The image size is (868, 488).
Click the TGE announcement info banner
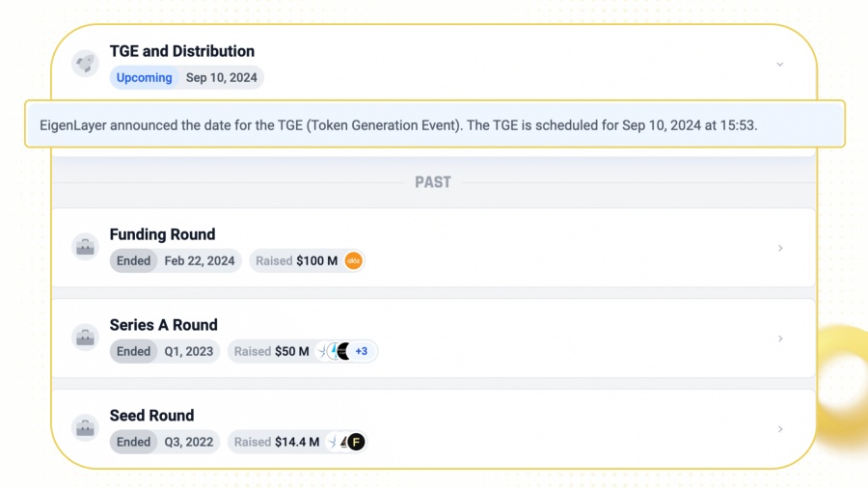coord(435,124)
